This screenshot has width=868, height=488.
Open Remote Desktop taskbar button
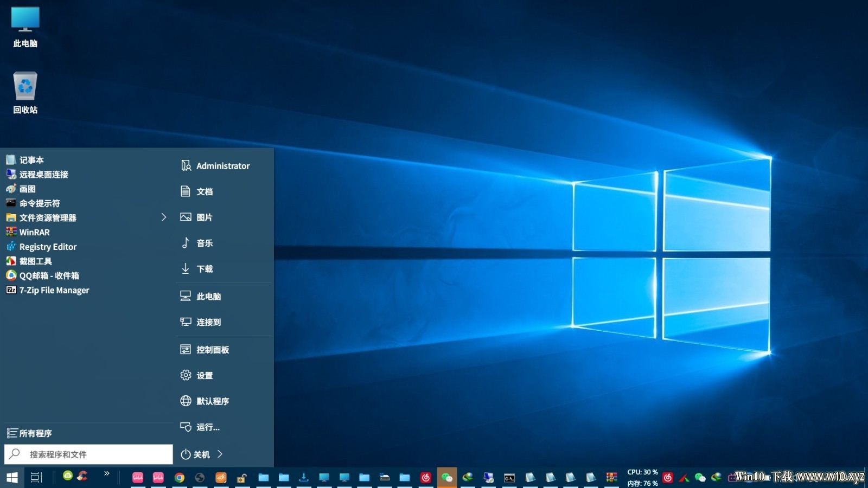coord(488,478)
